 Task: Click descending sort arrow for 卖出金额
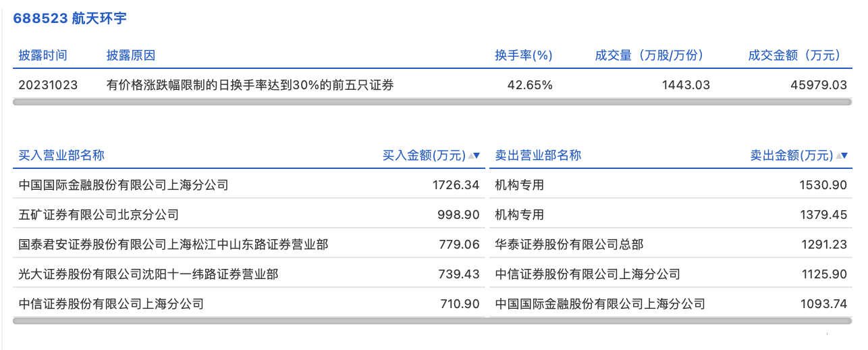pyautogui.click(x=845, y=156)
